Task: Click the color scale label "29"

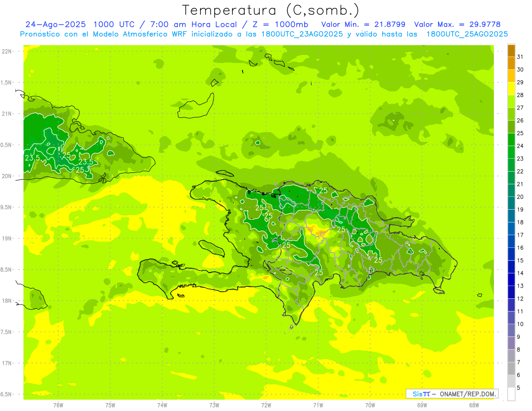Action: (x=520, y=82)
